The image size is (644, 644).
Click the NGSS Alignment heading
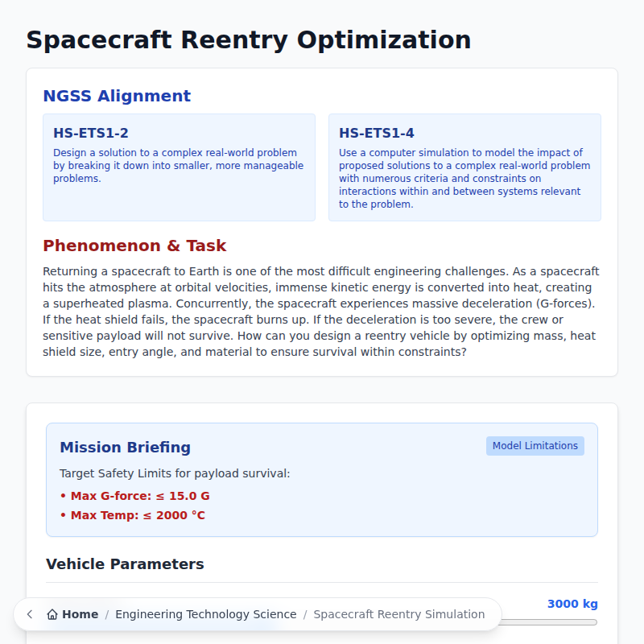pyautogui.click(x=117, y=96)
